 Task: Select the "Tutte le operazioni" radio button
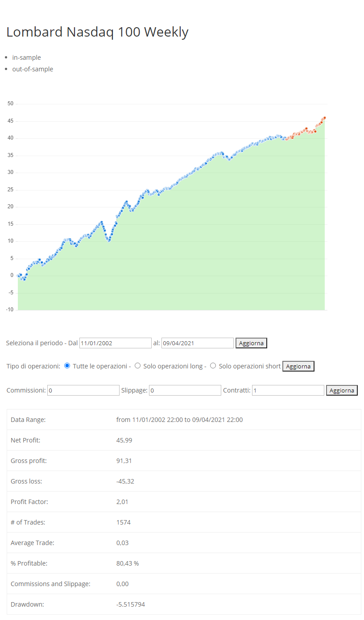67,366
